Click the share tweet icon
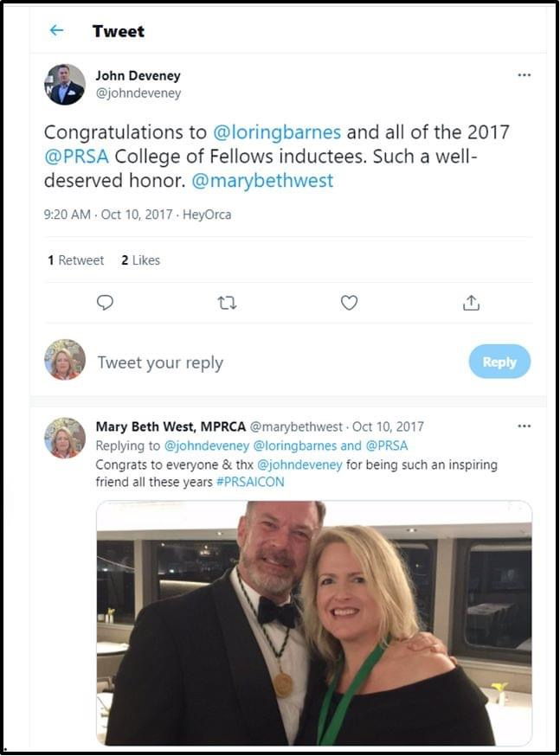Viewport: 560px width, 756px height. click(x=471, y=303)
